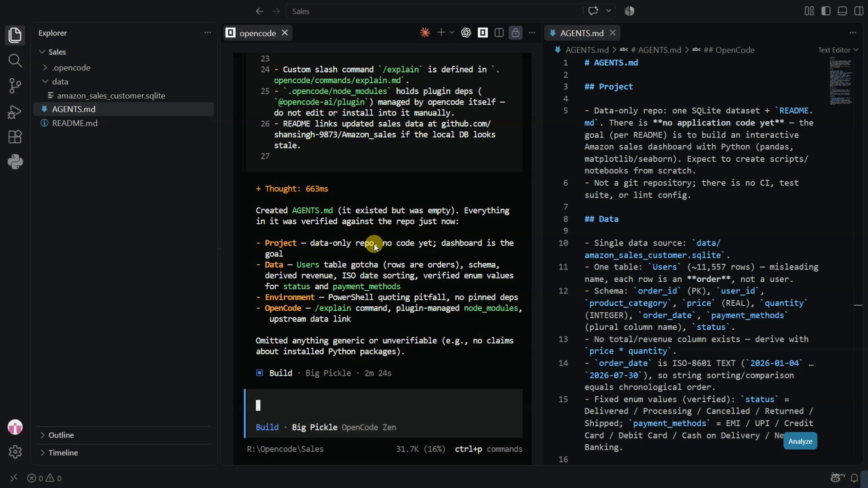Open chat dropdown chevron in title bar
868x488 pixels.
pyautogui.click(x=609, y=11)
